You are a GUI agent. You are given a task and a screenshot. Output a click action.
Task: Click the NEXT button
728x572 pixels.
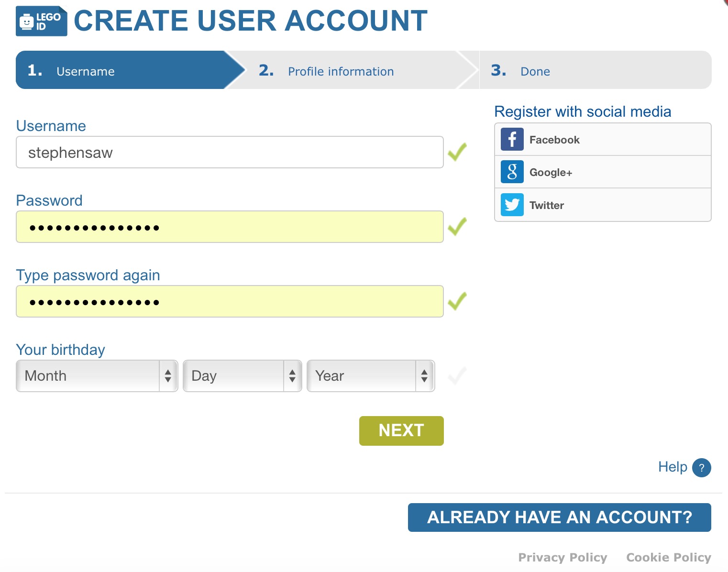(401, 430)
